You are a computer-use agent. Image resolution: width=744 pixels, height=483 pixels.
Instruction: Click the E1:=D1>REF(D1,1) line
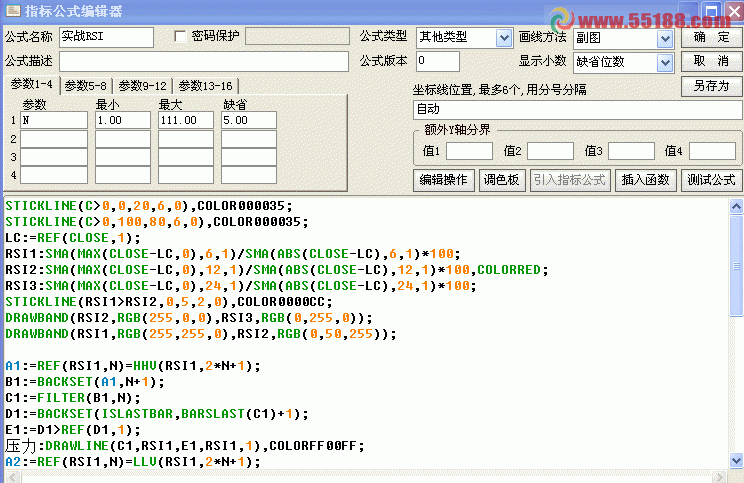[x=73, y=430]
